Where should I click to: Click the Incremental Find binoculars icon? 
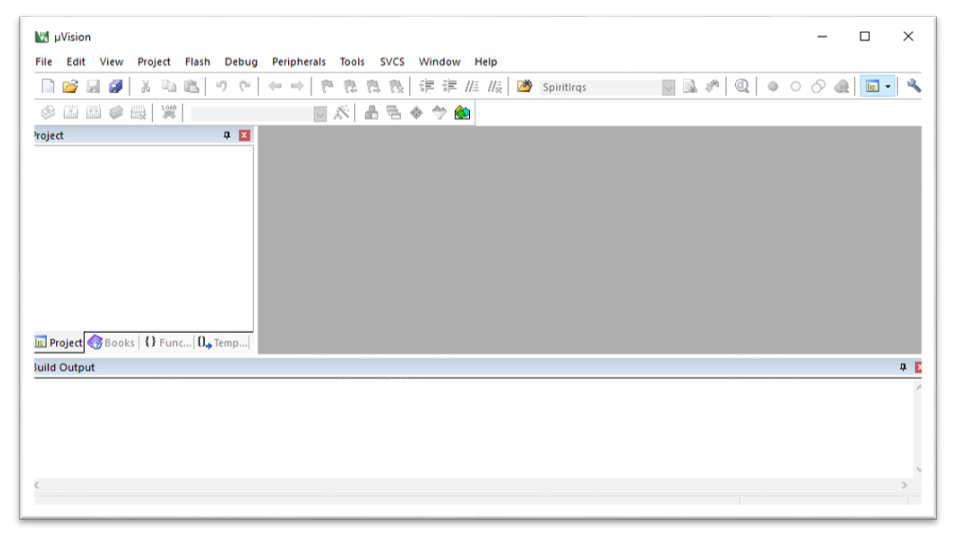pyautogui.click(x=712, y=86)
